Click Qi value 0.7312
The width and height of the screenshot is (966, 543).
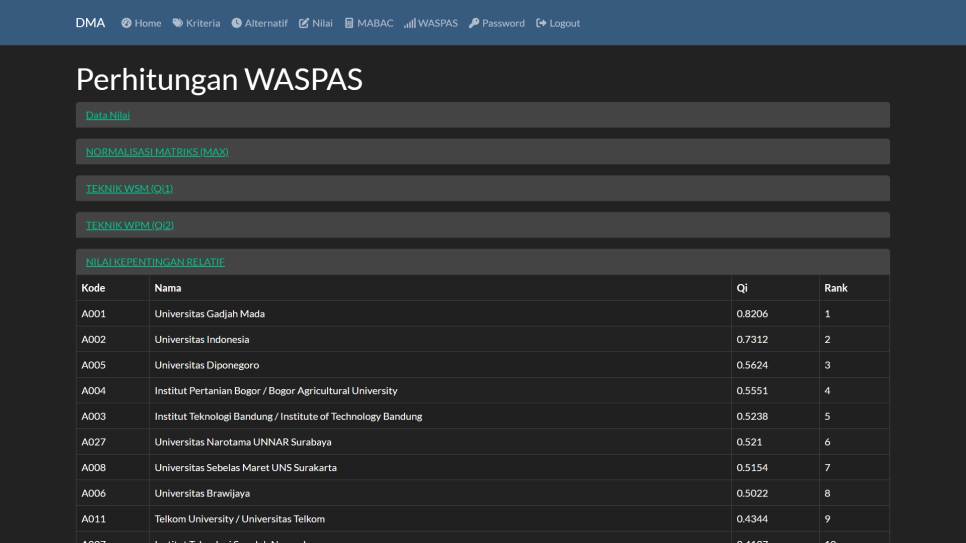752,340
